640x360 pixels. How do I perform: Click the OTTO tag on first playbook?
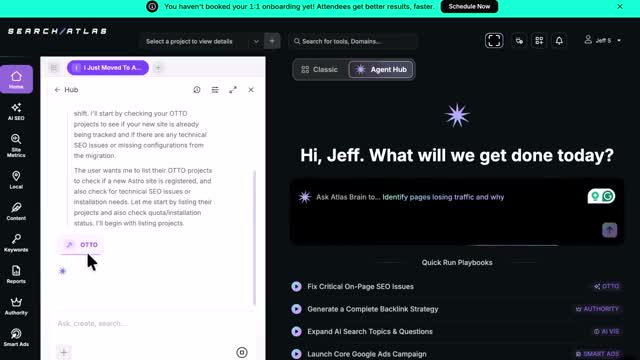pos(607,287)
